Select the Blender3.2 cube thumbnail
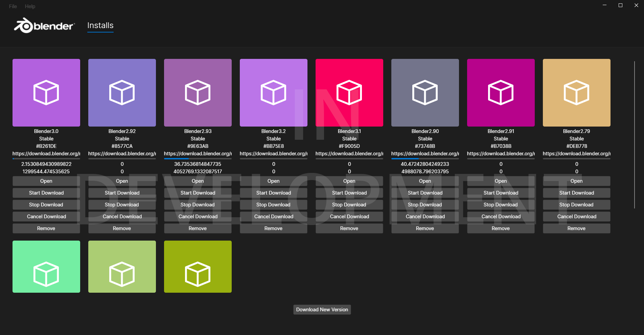This screenshot has height=335, width=644. [x=274, y=93]
